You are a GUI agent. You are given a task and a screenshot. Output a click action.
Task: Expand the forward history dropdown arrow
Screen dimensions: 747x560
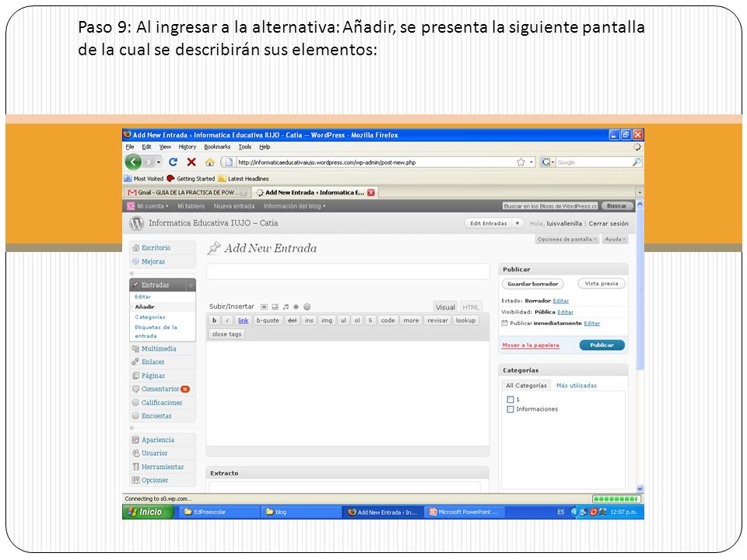click(x=159, y=162)
